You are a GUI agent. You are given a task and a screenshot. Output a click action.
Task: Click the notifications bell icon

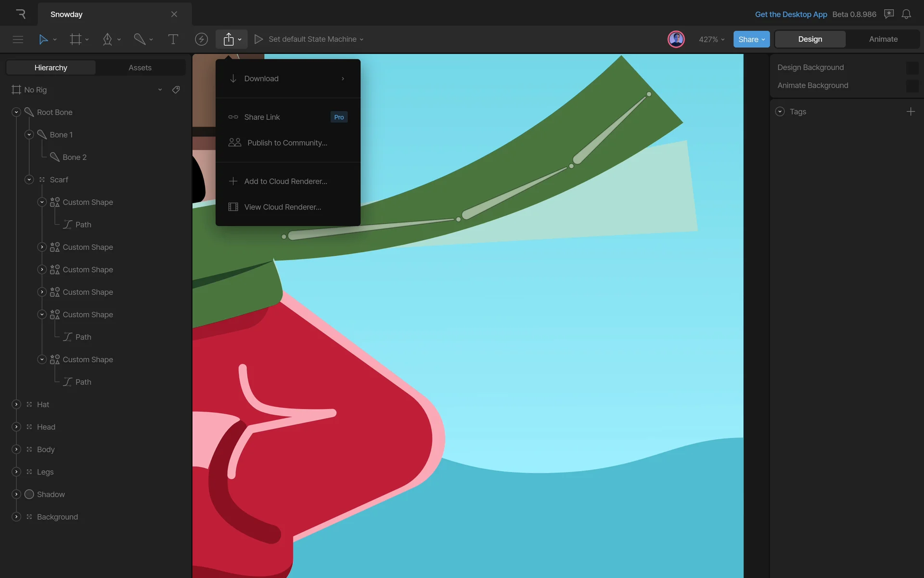906,14
